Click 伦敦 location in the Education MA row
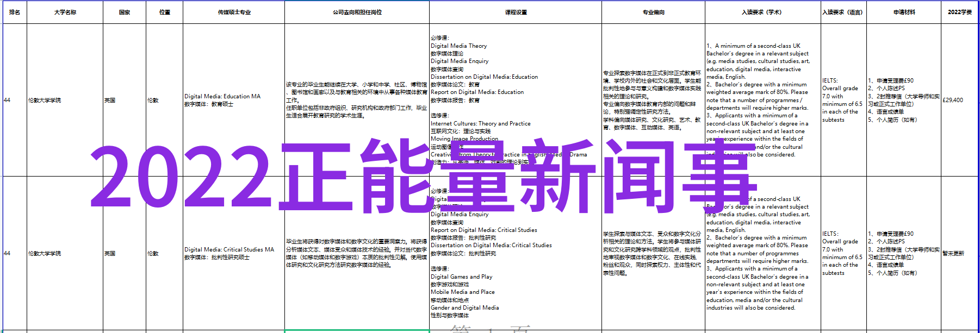 (165, 100)
